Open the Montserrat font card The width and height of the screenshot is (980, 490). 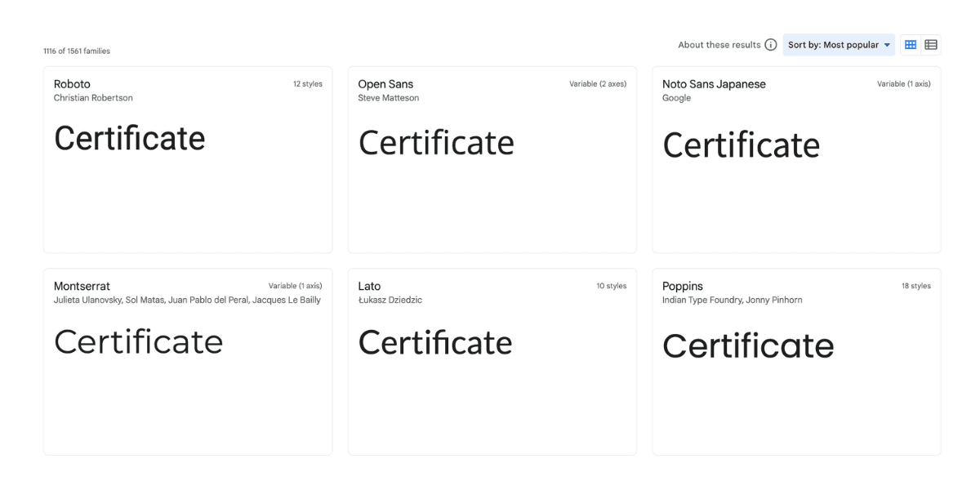coord(188,362)
